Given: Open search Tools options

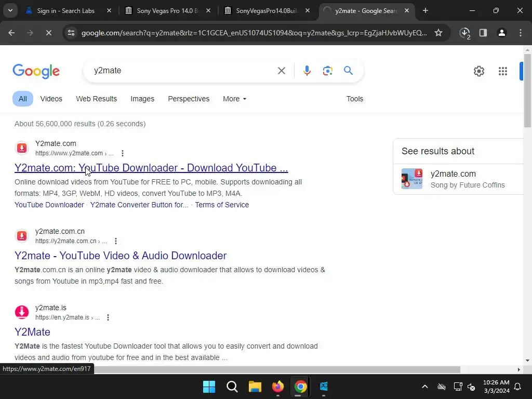Looking at the screenshot, I should tap(354, 99).
